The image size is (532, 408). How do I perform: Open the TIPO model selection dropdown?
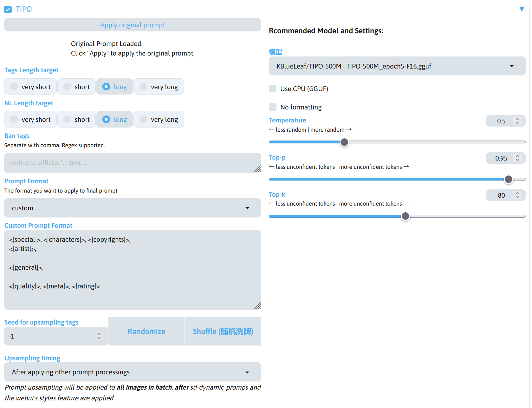(x=397, y=66)
